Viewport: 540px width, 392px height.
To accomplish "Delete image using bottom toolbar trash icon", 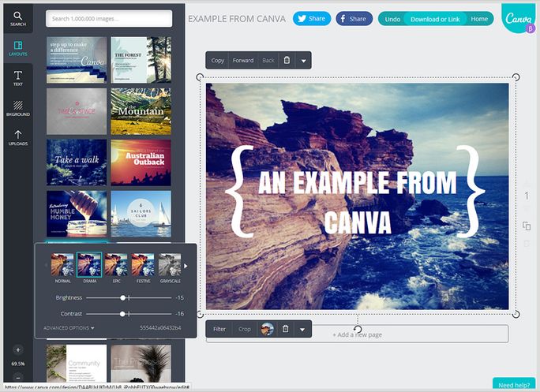I will (x=285, y=329).
